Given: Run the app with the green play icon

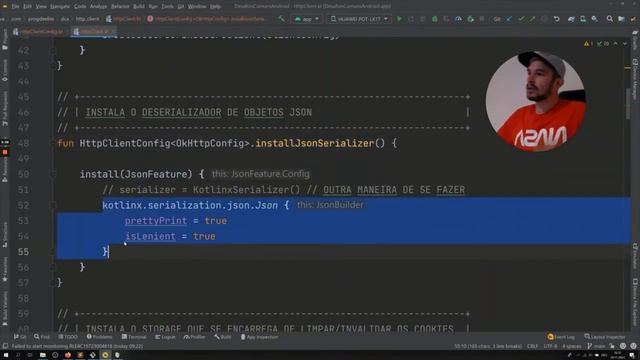Looking at the screenshot, I should coord(400,19).
